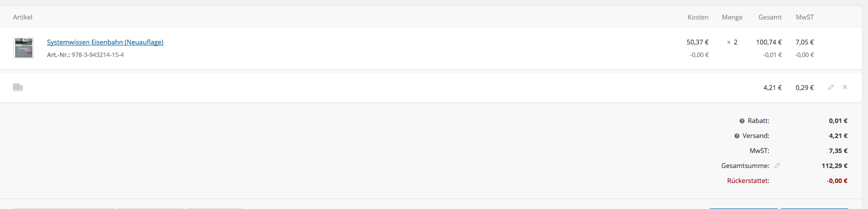Click the Artikel column header
The image size is (868, 209).
coord(23,17)
